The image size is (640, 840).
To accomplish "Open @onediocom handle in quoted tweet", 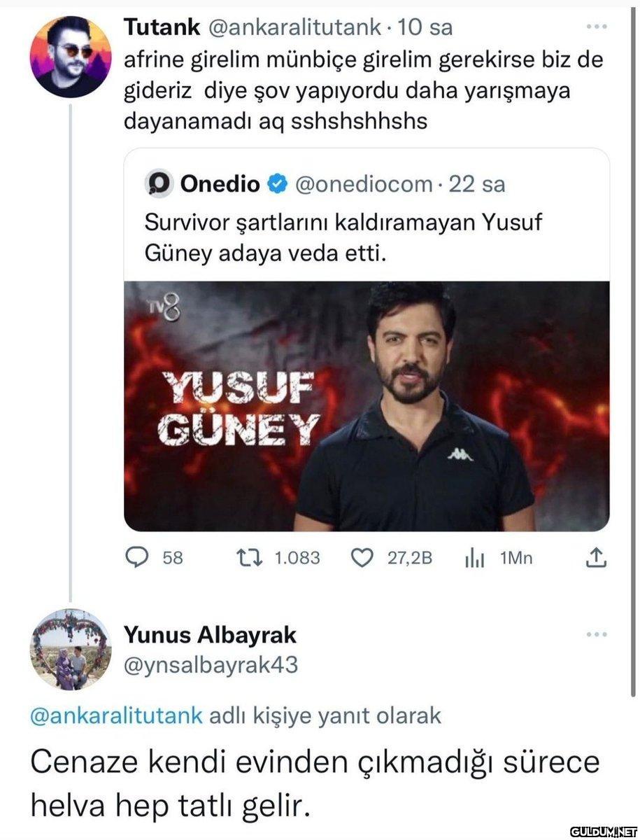I will pos(363,184).
